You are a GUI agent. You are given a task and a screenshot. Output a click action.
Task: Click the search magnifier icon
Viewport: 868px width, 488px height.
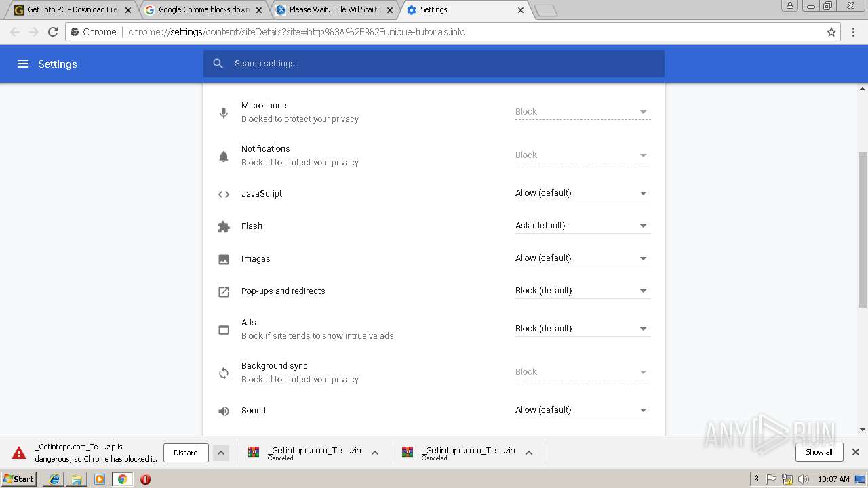218,63
